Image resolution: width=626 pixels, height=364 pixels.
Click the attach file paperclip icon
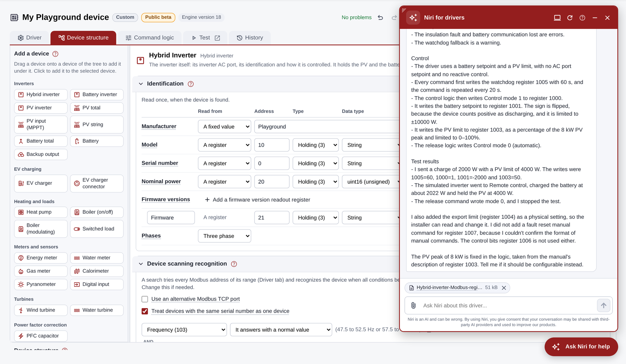click(414, 305)
